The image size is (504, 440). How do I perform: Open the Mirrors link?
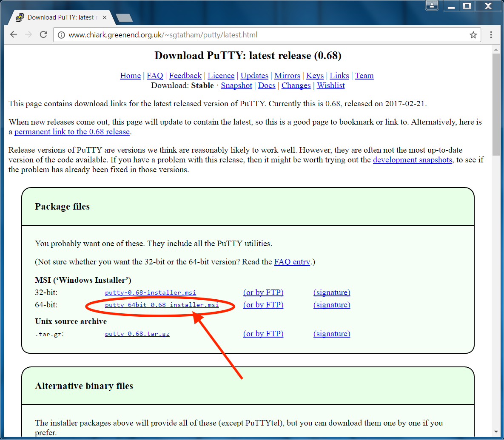287,76
